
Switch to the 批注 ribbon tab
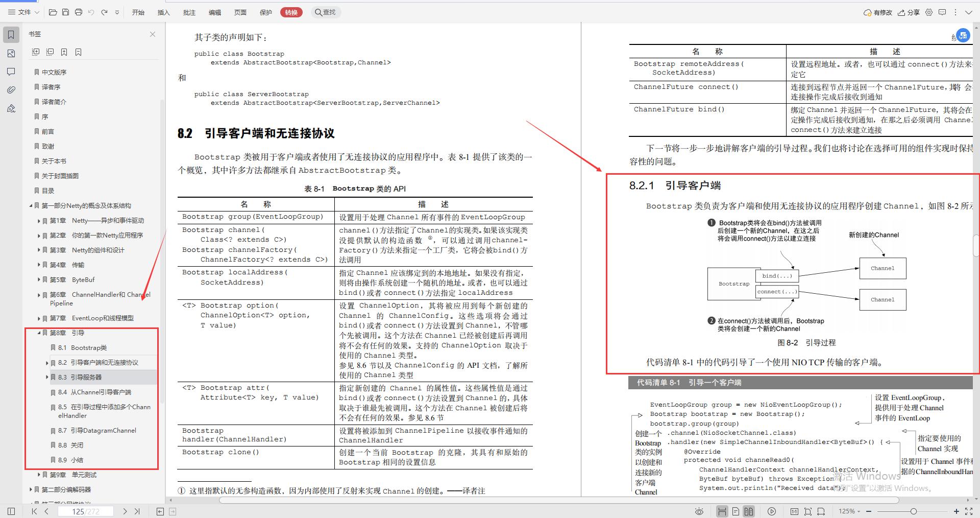[189, 12]
